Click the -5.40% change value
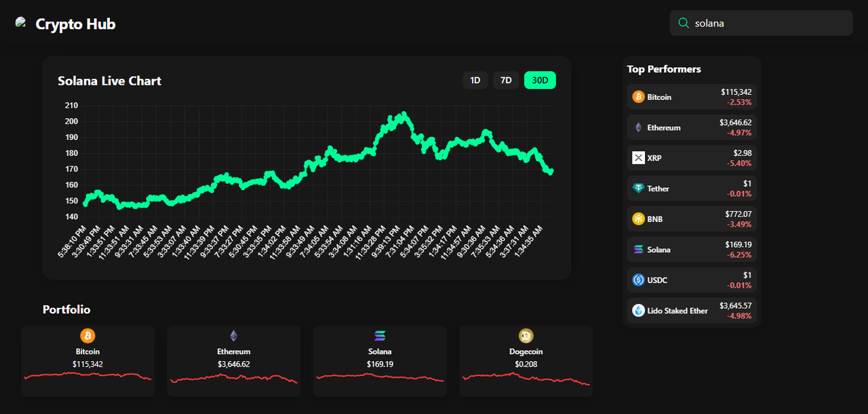This screenshot has height=414, width=868. click(x=739, y=163)
